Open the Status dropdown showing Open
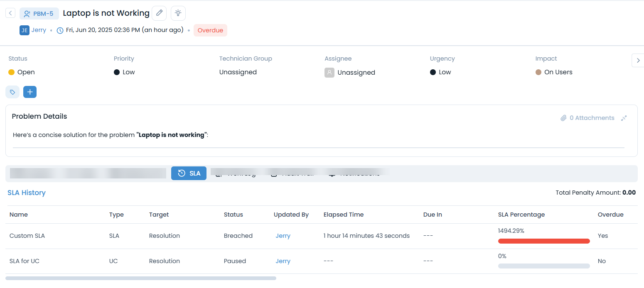This screenshot has height=288, width=644. click(x=26, y=72)
